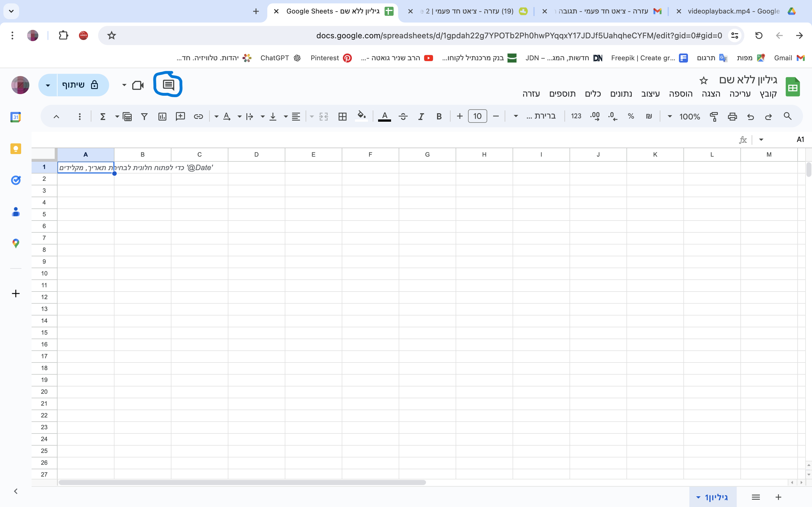Toggle italic formatting
Screen dimensions: 812x507
421,116
